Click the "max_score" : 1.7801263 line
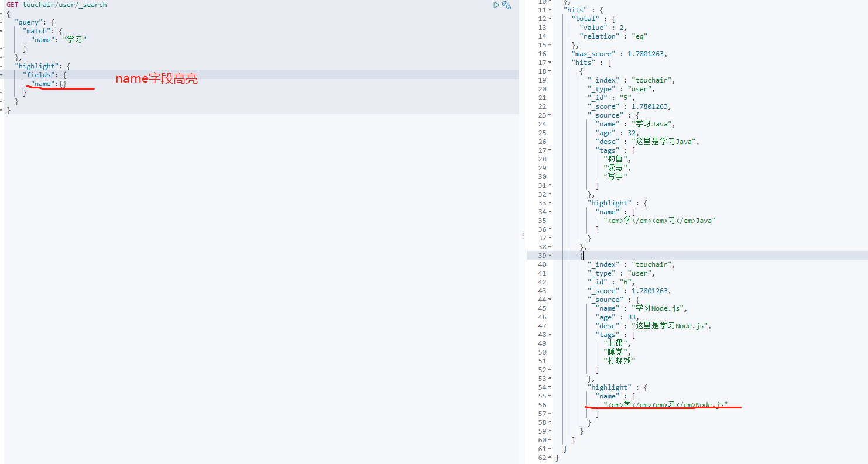868x464 pixels. pos(619,54)
